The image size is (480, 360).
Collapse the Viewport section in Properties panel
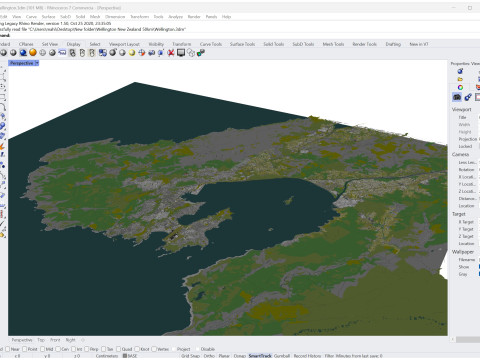coord(461,109)
